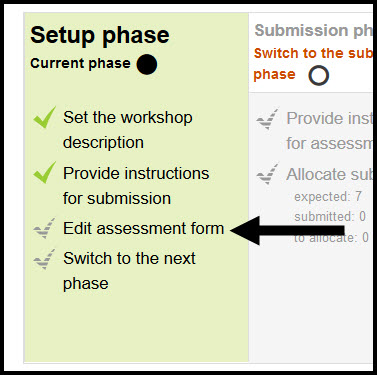Click grey checkmark beside Edit assessment form
377x375 pixels.
(x=44, y=228)
